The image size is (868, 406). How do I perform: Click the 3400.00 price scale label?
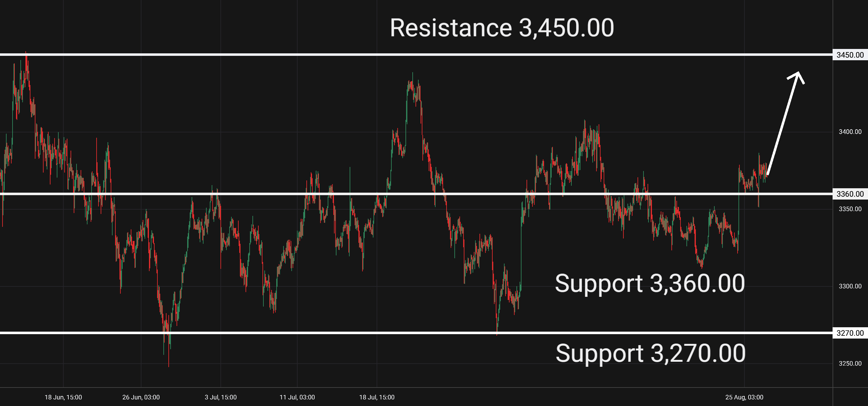[850, 132]
